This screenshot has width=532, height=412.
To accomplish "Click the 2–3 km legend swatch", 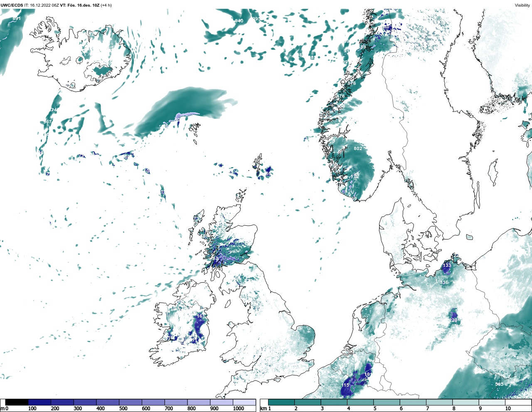I will coord(308,402).
